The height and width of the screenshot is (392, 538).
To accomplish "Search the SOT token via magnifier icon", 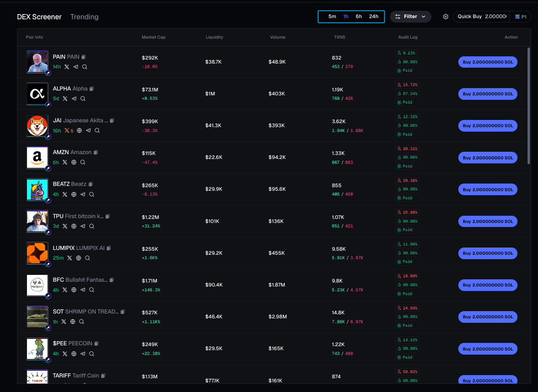I will [82, 322].
